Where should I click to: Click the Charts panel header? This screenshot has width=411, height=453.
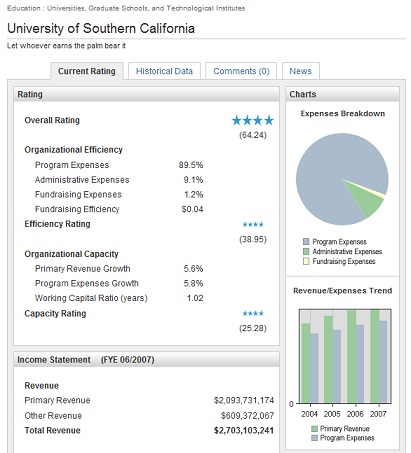(x=342, y=94)
